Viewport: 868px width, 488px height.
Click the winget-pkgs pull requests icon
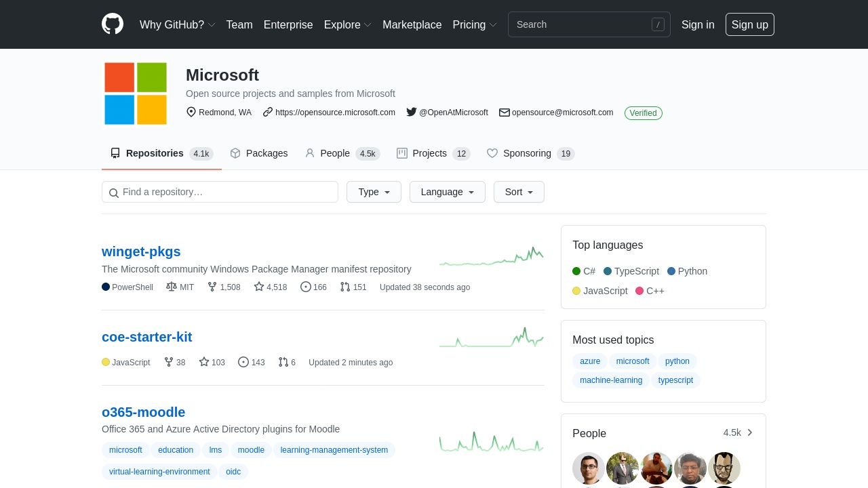[345, 287]
